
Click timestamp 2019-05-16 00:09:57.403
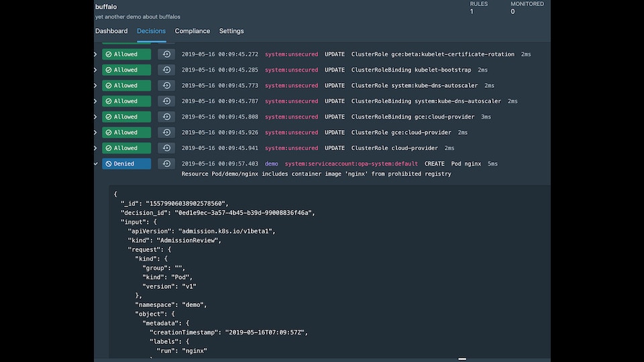coord(220,164)
